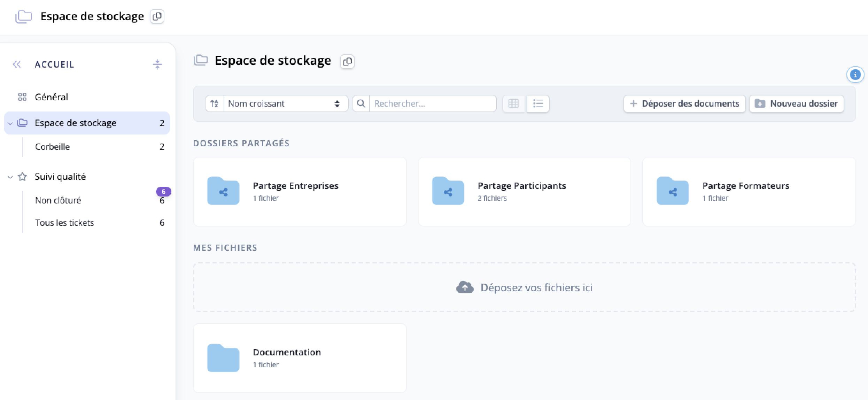
Task: Click the ACCUEIL heading
Action: pos(55,64)
